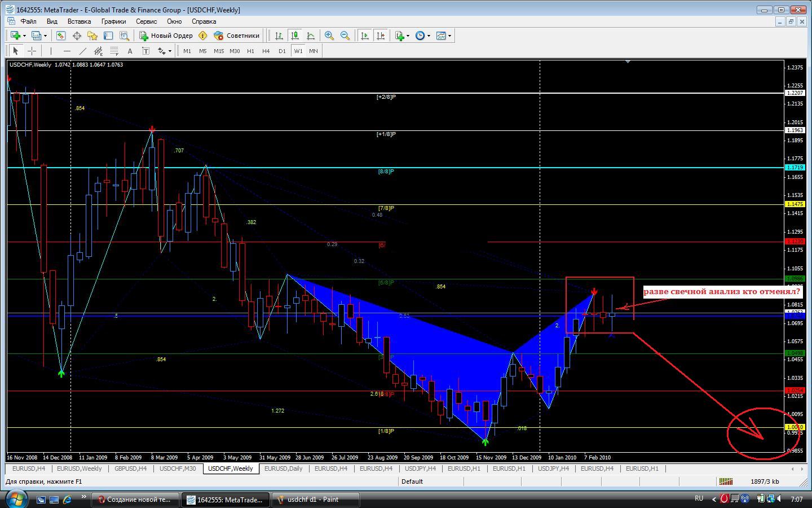Click the Profiles icon
The height and width of the screenshot is (508, 812).
point(36,36)
